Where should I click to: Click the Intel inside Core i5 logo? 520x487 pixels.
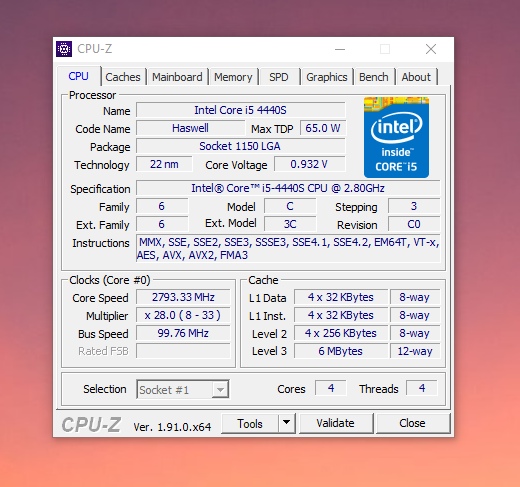(x=396, y=137)
